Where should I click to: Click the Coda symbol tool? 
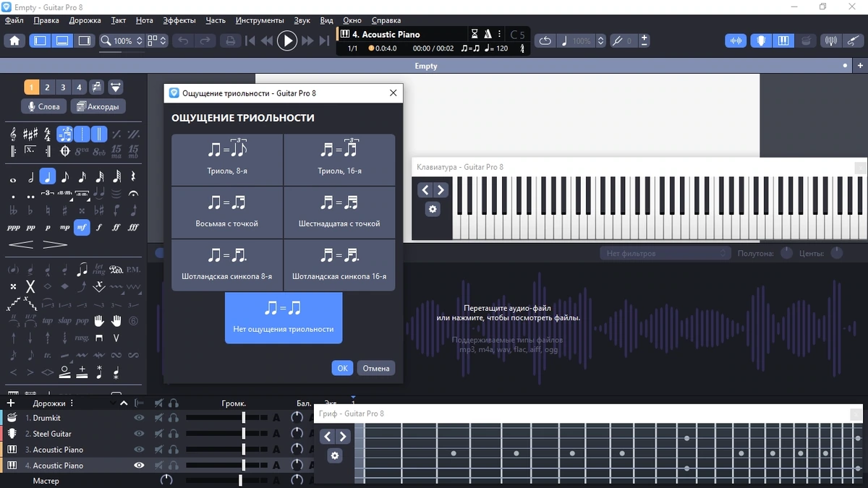pyautogui.click(x=64, y=151)
